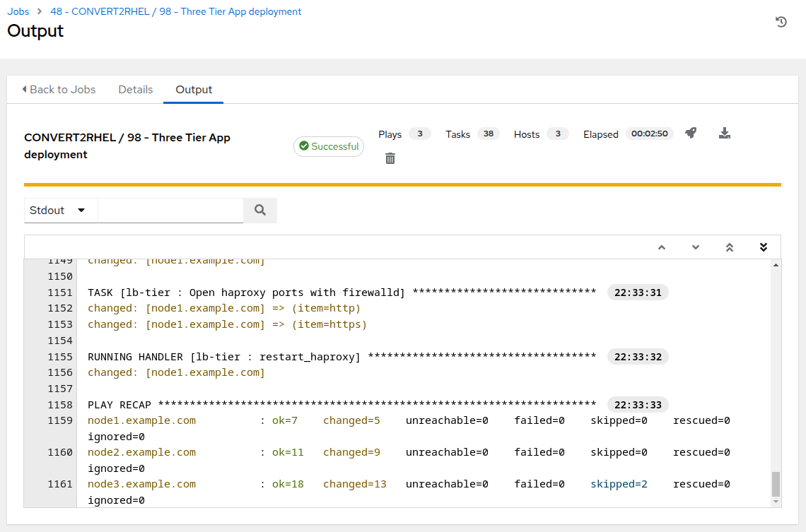
Task: Click the Elapsed time 00:02:50 badge
Action: [x=649, y=134]
